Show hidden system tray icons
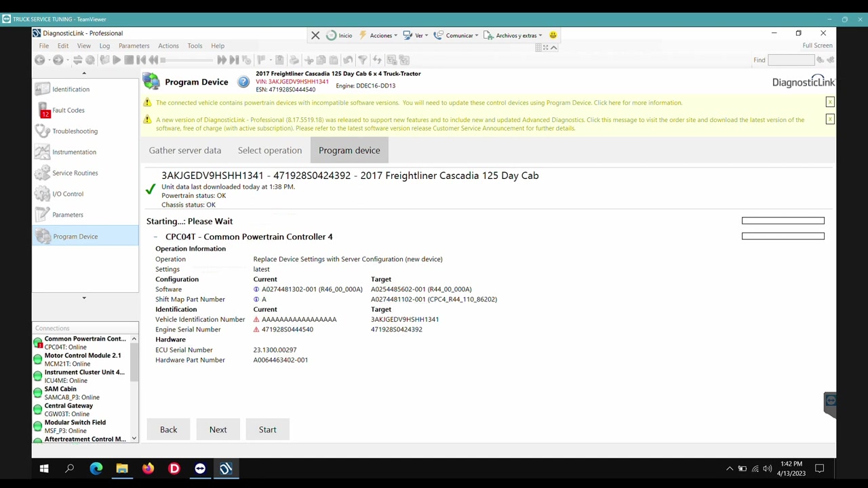 point(730,468)
